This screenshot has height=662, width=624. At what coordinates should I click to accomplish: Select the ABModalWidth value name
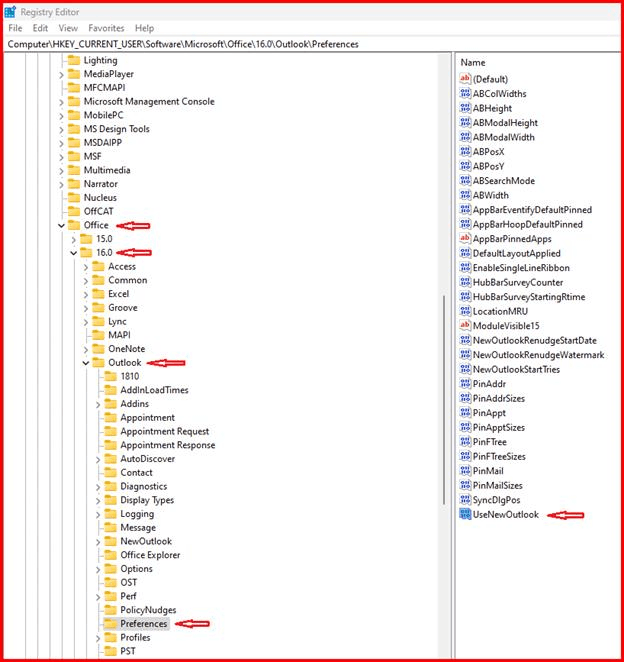coord(504,137)
